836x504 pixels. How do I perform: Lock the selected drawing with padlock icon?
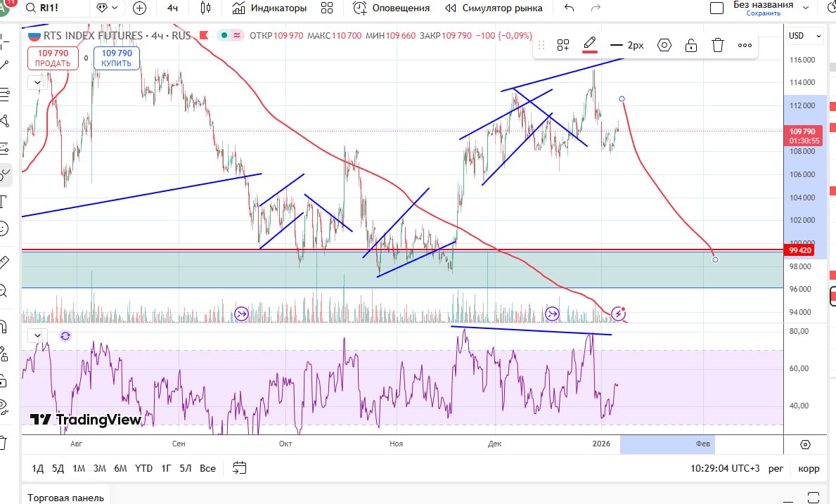[x=691, y=45]
